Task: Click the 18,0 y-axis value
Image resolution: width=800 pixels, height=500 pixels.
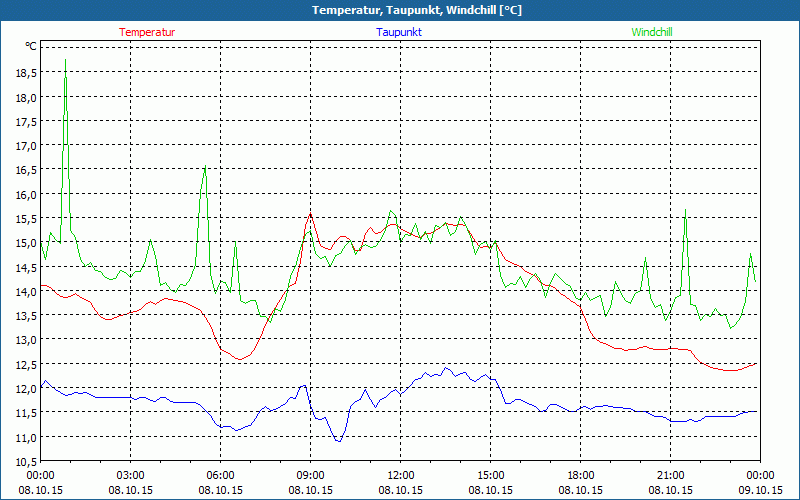Action: coord(27,97)
